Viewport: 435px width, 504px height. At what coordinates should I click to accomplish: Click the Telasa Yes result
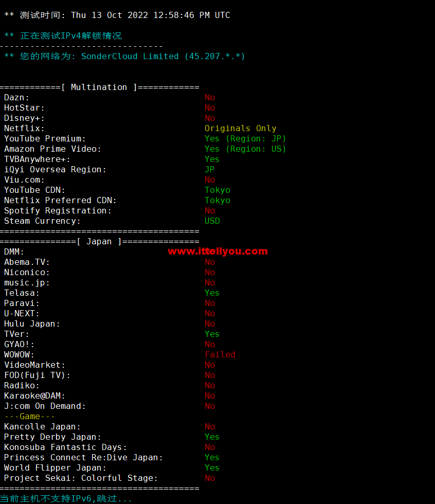point(212,293)
